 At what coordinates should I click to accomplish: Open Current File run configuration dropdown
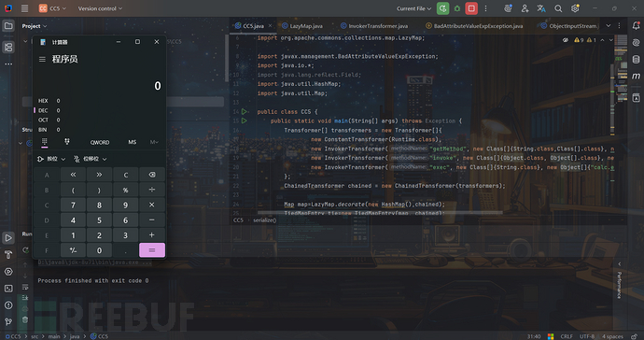pyautogui.click(x=414, y=8)
